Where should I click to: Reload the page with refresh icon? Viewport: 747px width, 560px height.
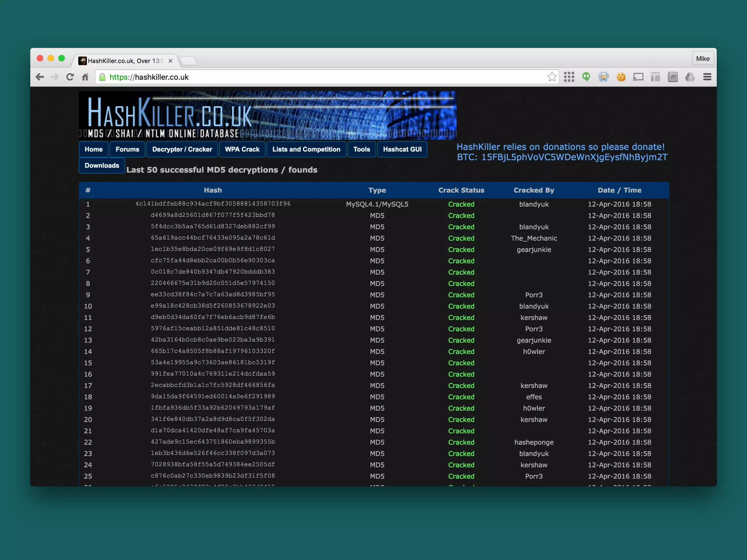[x=70, y=77]
